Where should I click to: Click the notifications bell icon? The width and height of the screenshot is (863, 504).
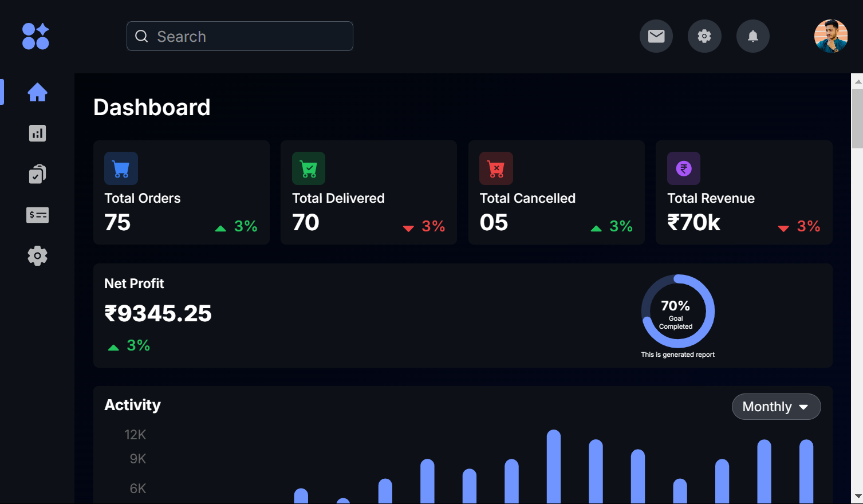click(x=752, y=36)
